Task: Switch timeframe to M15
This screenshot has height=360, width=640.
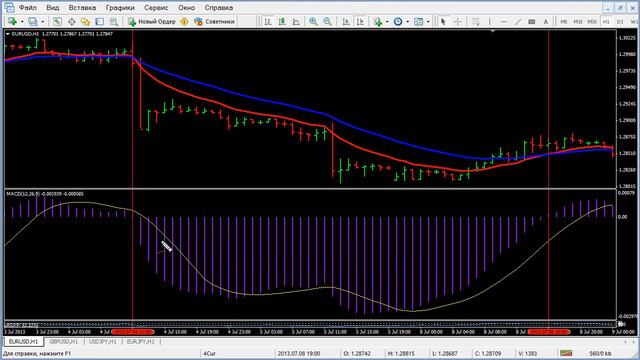Action: (578, 22)
